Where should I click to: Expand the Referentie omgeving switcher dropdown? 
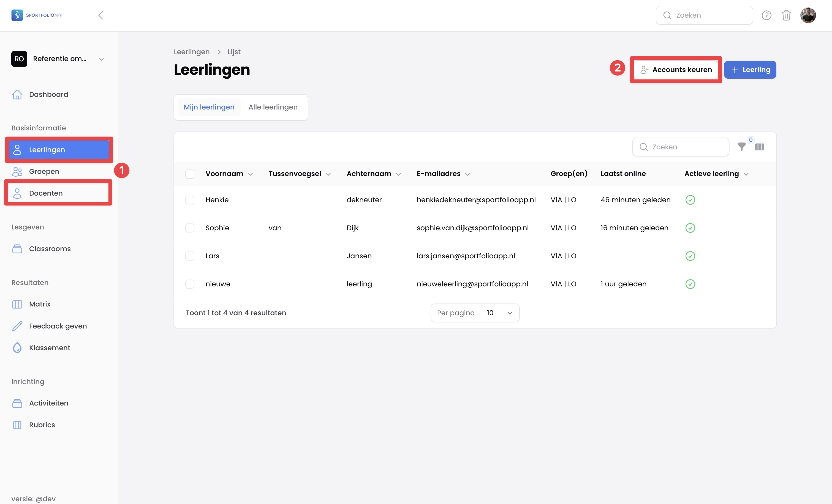coord(101,59)
